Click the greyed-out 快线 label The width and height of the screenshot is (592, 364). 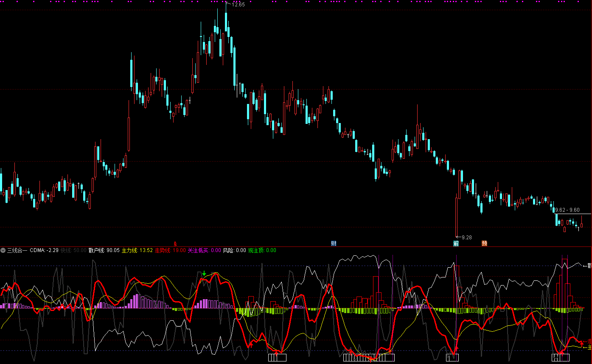(73, 250)
